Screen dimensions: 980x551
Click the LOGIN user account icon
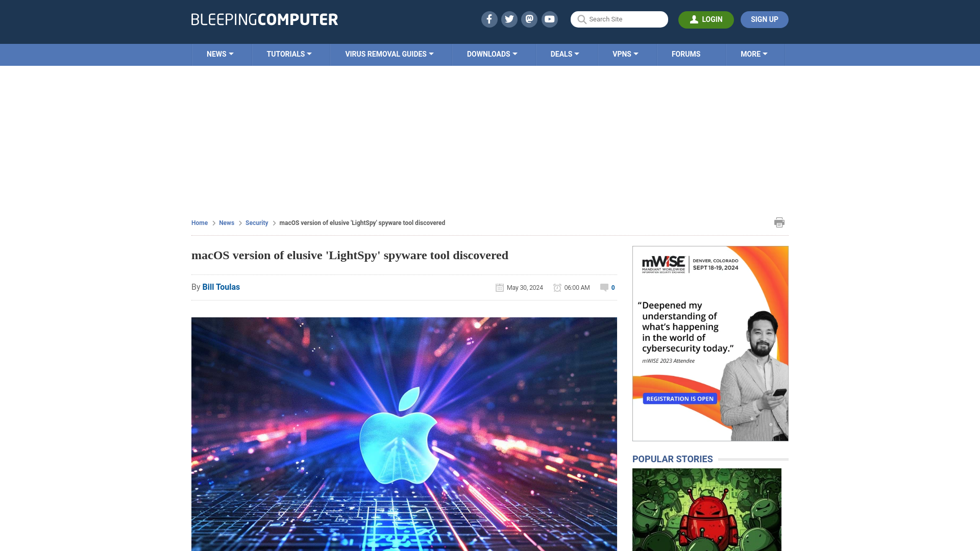pyautogui.click(x=694, y=19)
